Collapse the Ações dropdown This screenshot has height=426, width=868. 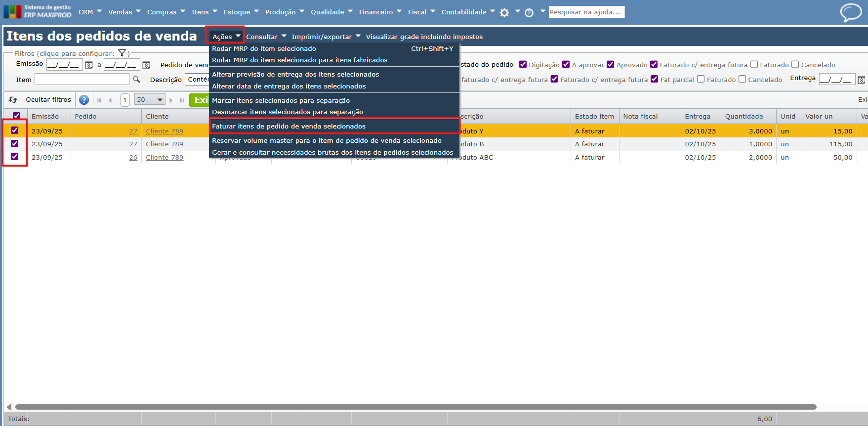click(226, 37)
